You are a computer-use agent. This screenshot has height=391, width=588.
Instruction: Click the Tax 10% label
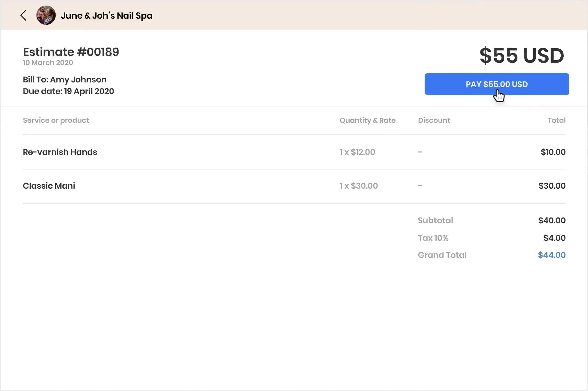coord(433,238)
